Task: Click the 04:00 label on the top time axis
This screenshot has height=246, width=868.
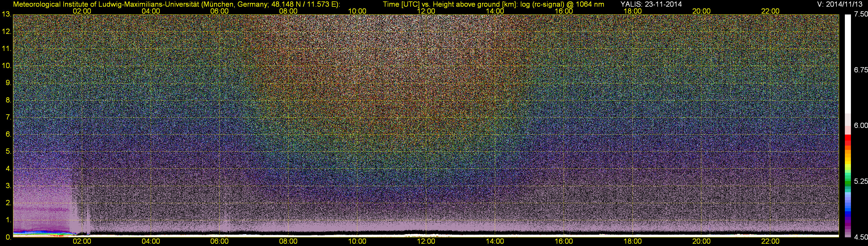Action: (151, 11)
